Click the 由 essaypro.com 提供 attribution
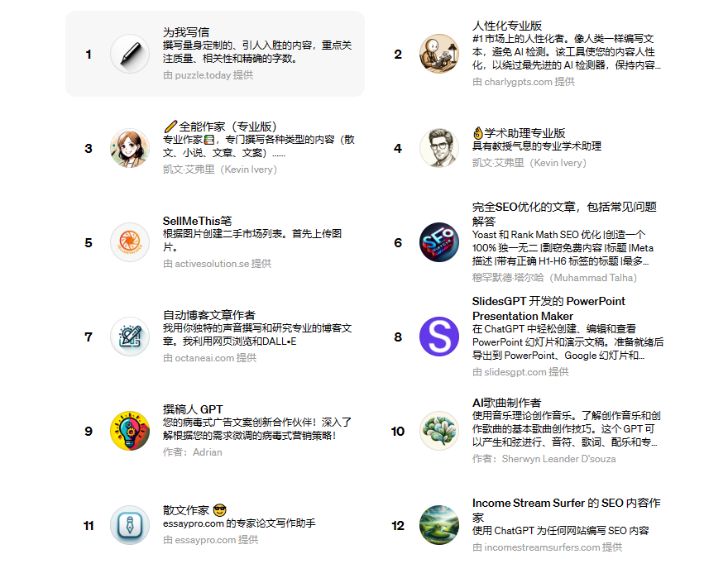The height and width of the screenshot is (578, 728). [211, 540]
